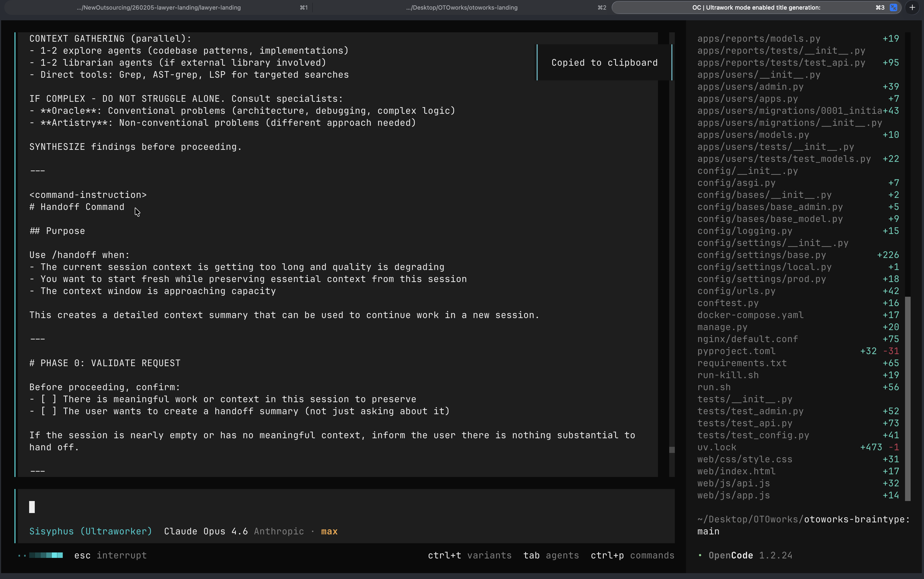Screen dimensions: 924x579
Task: Click the blue collapse-arrows icon in active tab
Action: tap(893, 7)
